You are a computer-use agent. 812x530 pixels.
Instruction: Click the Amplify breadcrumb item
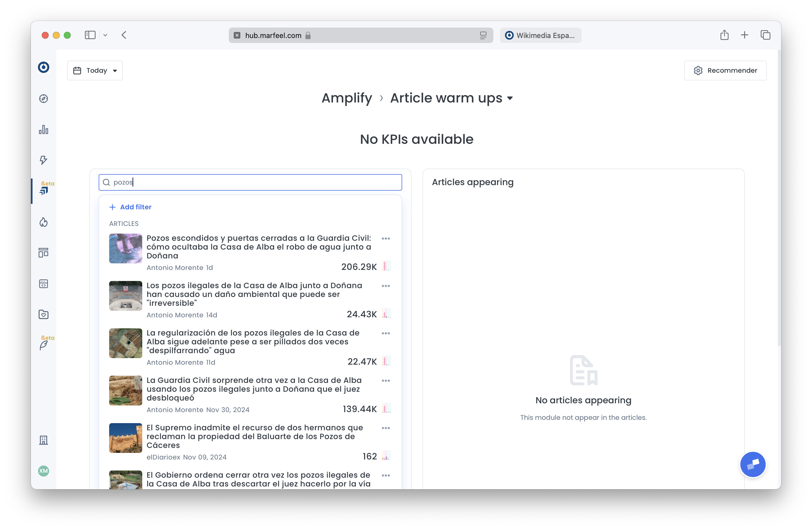pyautogui.click(x=347, y=98)
